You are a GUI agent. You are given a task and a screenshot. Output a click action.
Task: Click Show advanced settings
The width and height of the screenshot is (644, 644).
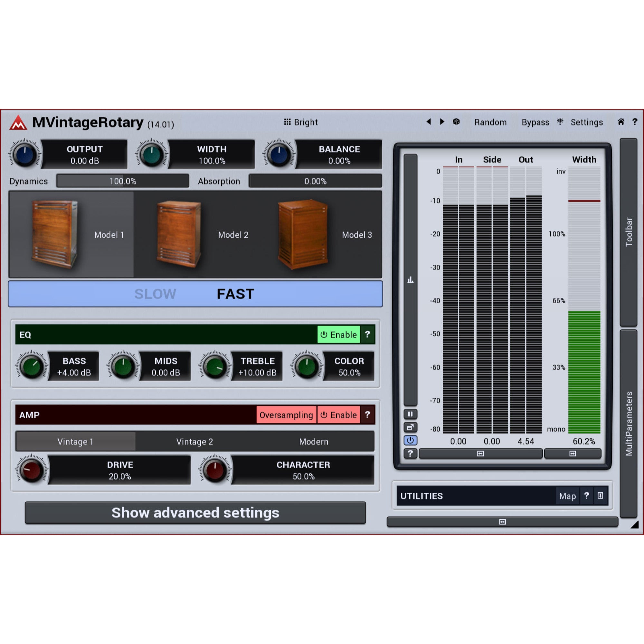pyautogui.click(x=195, y=513)
